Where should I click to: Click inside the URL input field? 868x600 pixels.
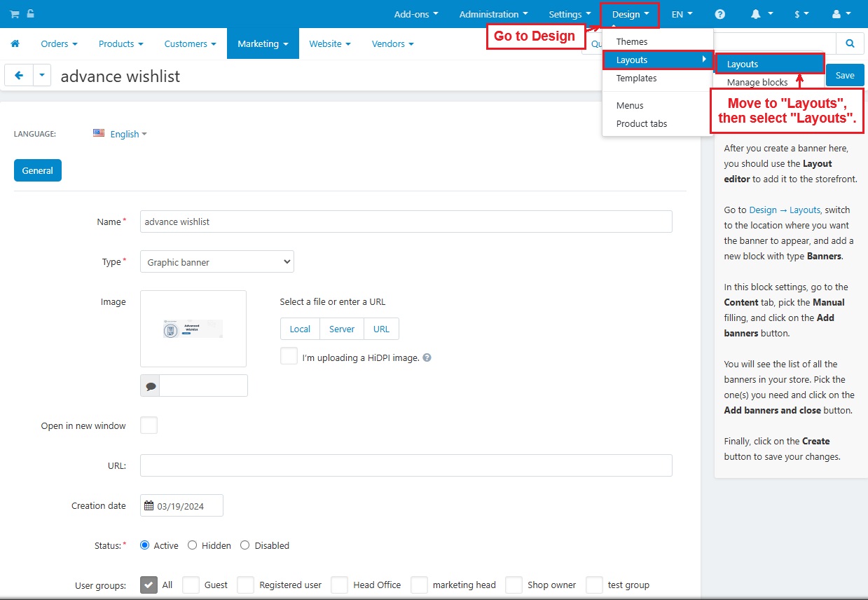[406, 465]
